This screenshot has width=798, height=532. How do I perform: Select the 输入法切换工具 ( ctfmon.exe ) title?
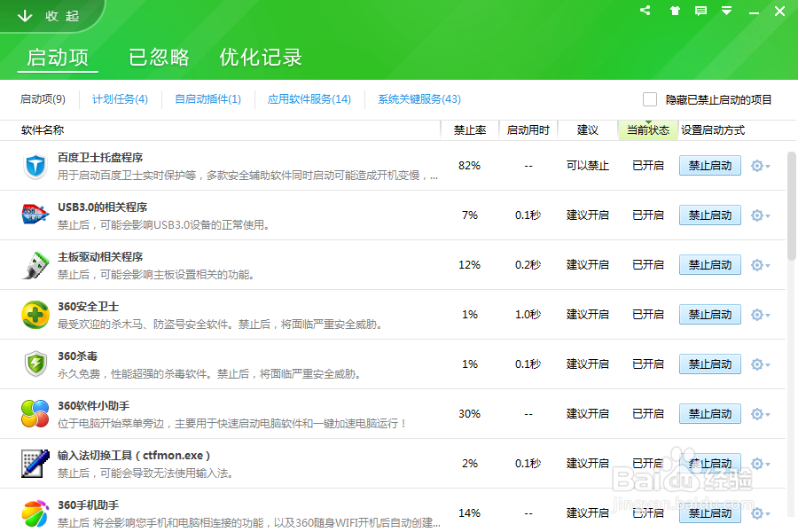[134, 456]
